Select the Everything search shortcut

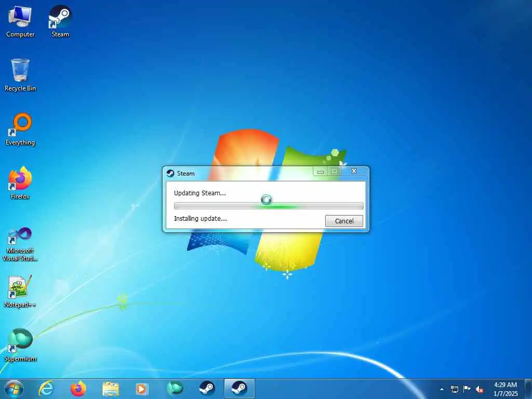coord(20,129)
